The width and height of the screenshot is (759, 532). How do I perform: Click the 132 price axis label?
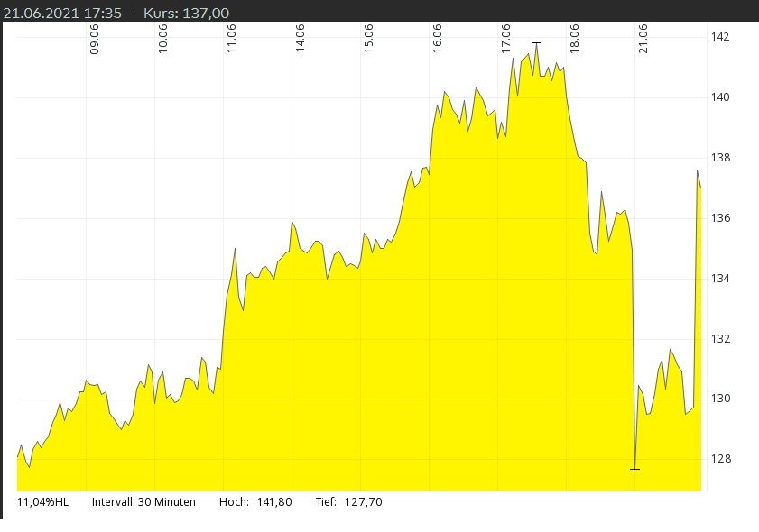click(719, 339)
